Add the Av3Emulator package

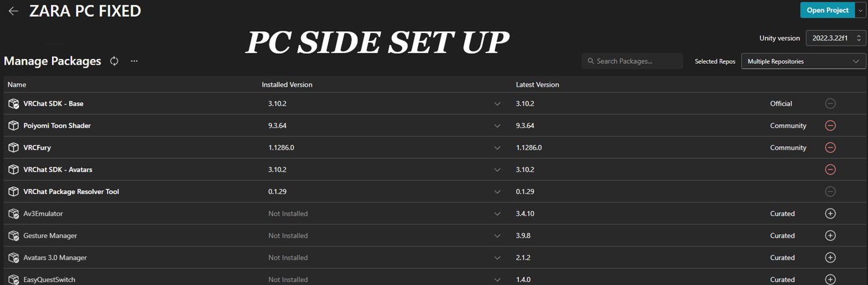pos(830,213)
